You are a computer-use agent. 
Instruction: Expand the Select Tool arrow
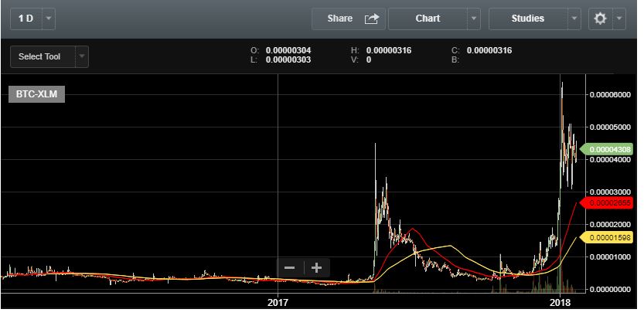pyautogui.click(x=82, y=56)
